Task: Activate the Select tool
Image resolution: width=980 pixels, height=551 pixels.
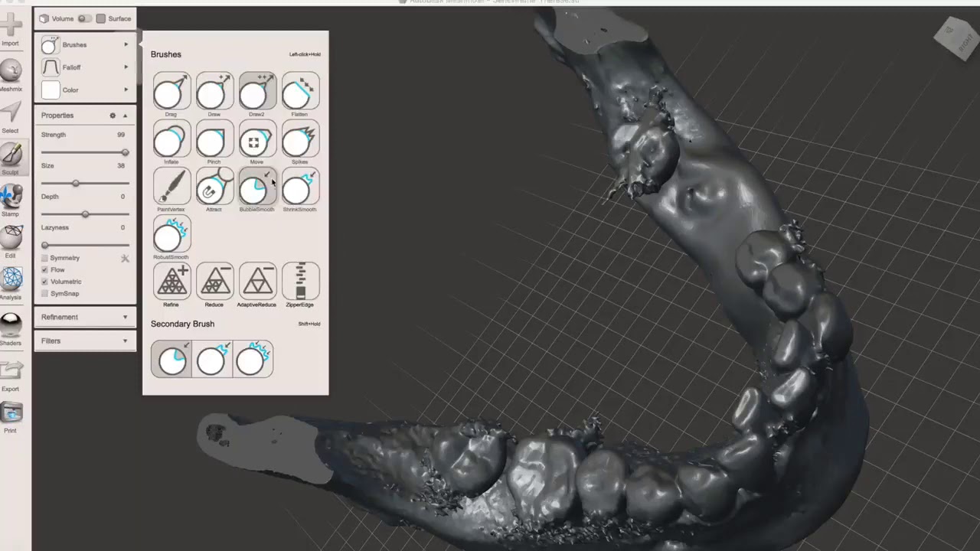Action: (x=11, y=117)
